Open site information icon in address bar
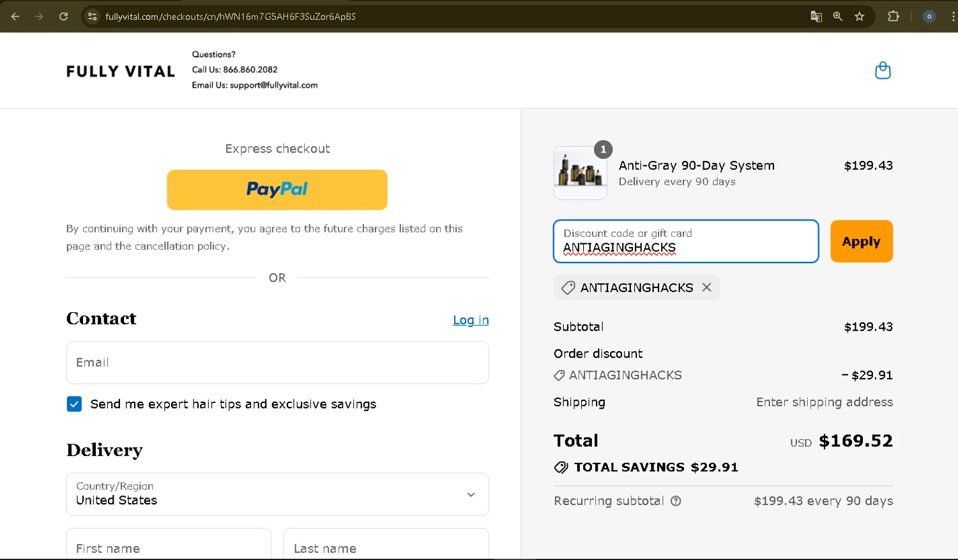This screenshot has width=958, height=560. [93, 17]
